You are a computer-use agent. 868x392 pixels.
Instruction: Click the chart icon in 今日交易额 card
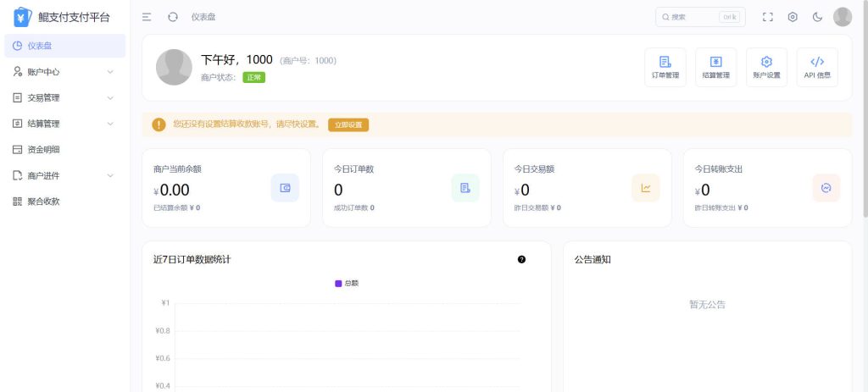pyautogui.click(x=645, y=188)
